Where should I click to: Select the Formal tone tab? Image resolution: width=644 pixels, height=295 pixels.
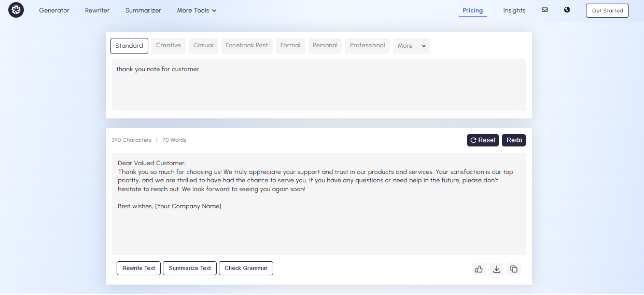tap(290, 46)
